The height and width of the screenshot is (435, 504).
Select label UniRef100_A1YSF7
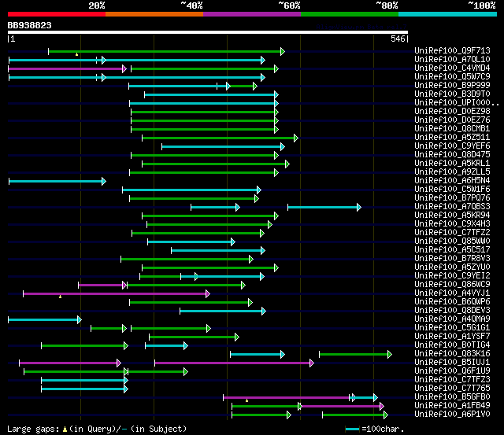pyautogui.click(x=452, y=337)
